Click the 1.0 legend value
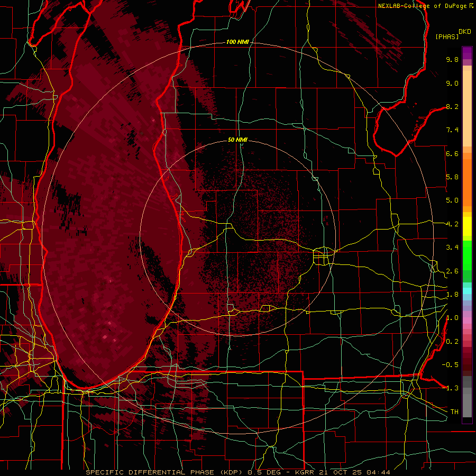The height and width of the screenshot is (476, 476). 452,318
